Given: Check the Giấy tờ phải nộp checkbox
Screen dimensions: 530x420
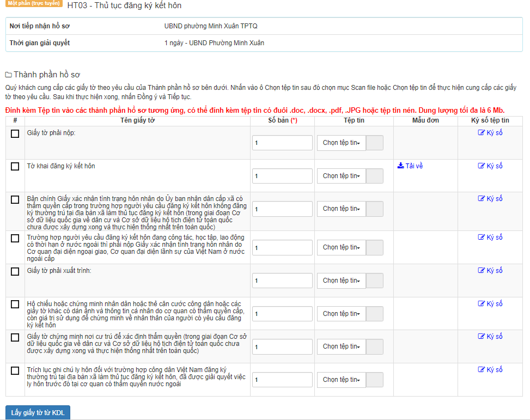Looking at the screenshot, I should pyautogui.click(x=15, y=133).
